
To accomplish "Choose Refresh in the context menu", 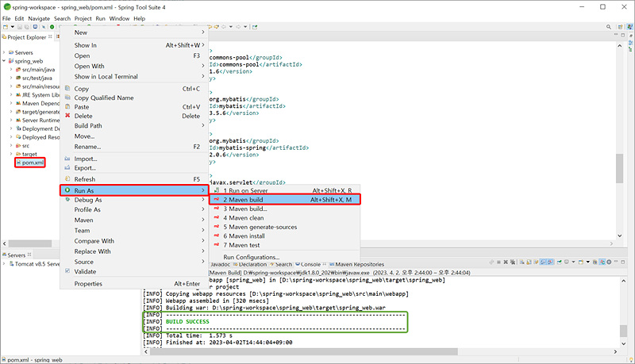I will coord(134,179).
